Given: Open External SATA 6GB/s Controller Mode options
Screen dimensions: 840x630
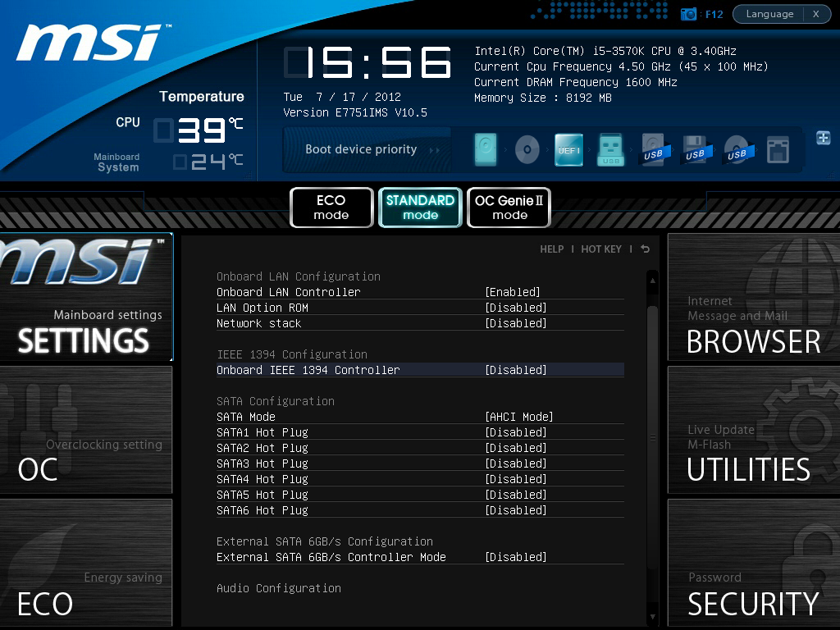Looking at the screenshot, I should tap(515, 557).
